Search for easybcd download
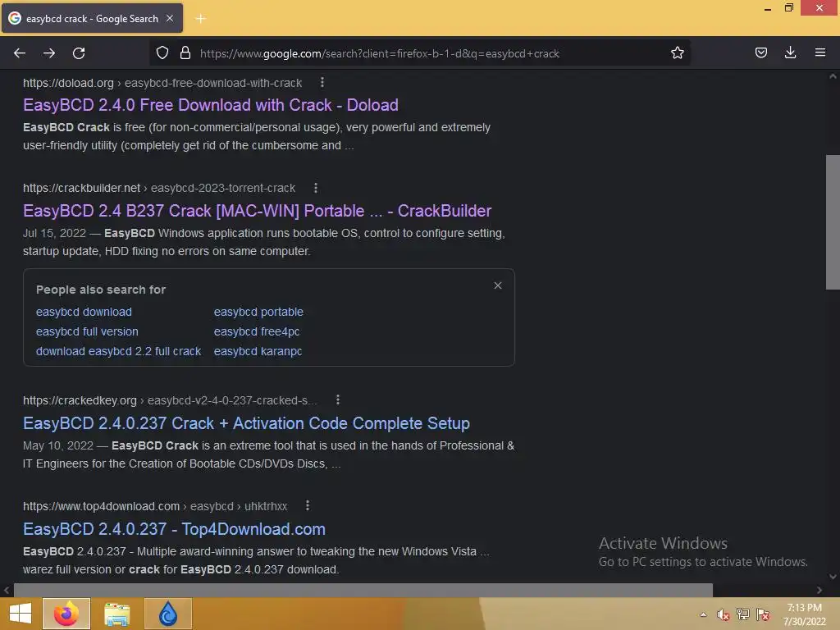 click(84, 312)
